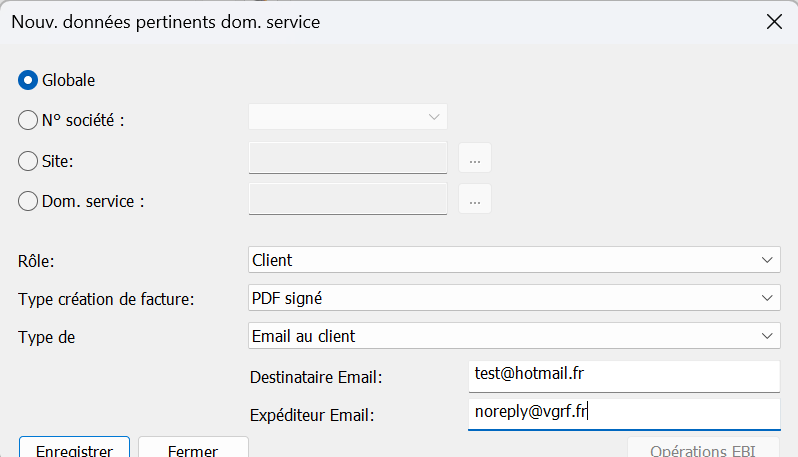
Task: Click the Destinataire Email field
Action: click(x=624, y=377)
